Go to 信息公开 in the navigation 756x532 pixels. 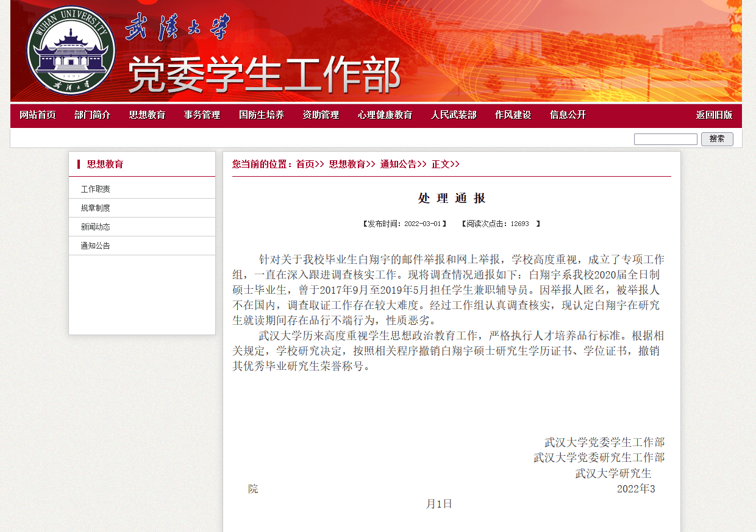pyautogui.click(x=568, y=115)
